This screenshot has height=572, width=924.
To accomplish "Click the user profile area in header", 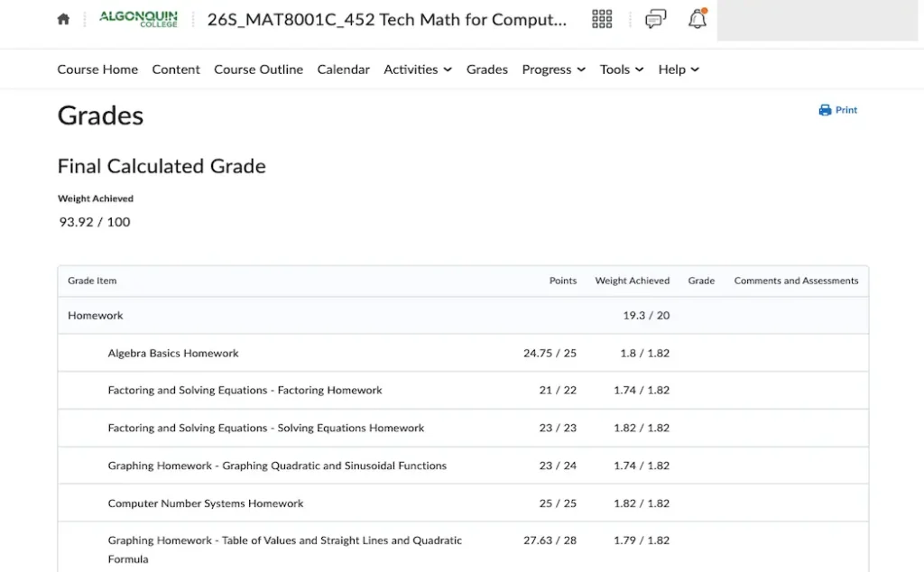I will (817, 20).
